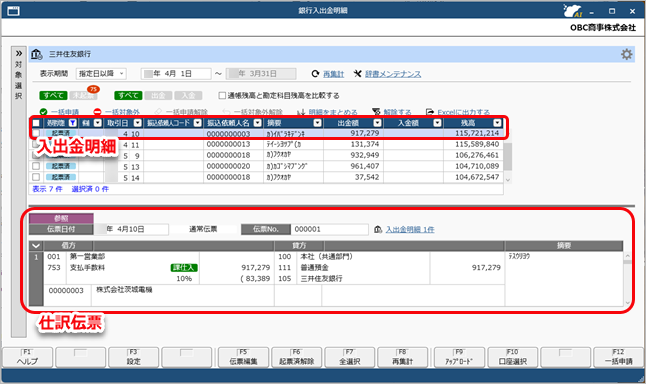Expand the 対象選択 side panel chevrons
Viewport: 646px width, 384px height.
coord(19,54)
